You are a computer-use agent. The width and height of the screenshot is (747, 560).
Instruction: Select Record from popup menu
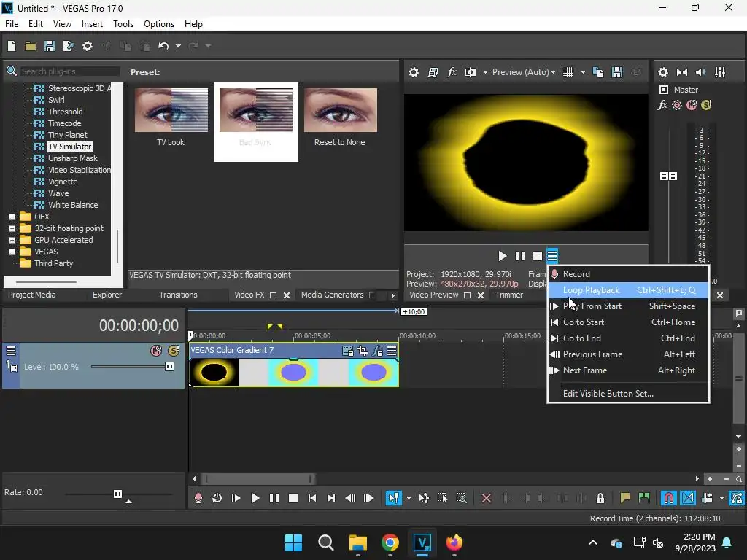628,274
